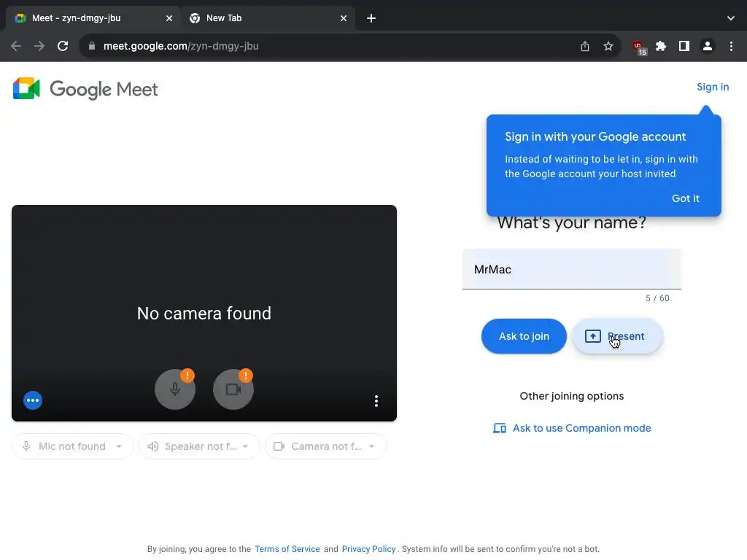
Task: Toggle the browser side panel icon
Action: (684, 46)
